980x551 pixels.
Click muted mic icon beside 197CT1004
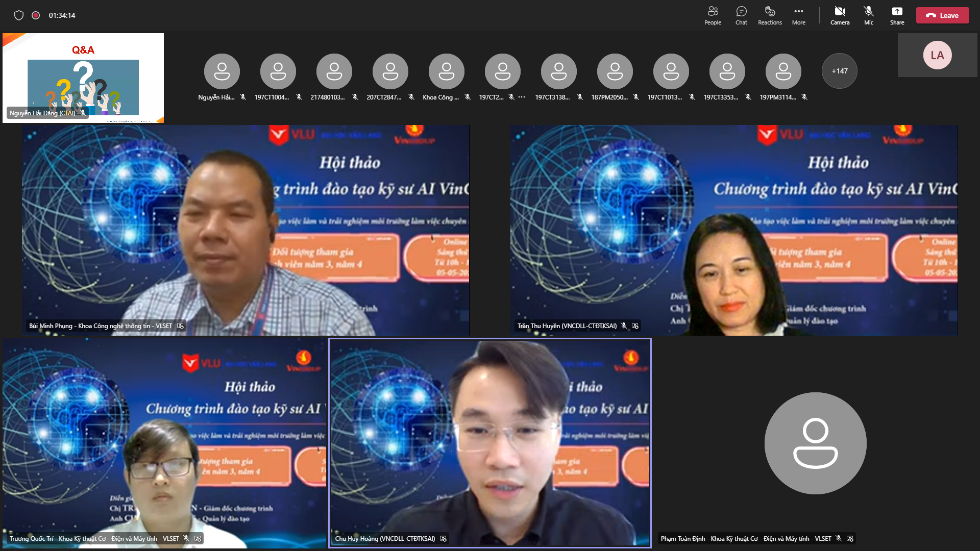click(299, 97)
